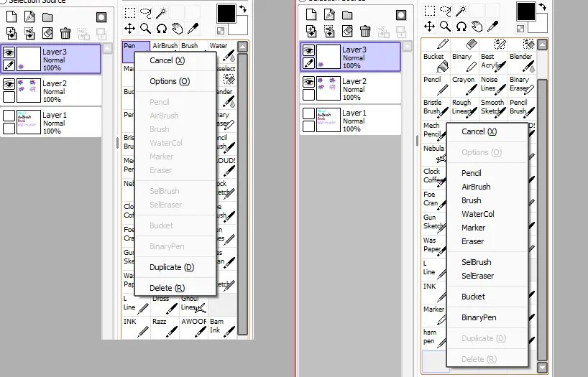Select the Rotate view tool in right toolbox
The image size is (588, 377).
[461, 27]
